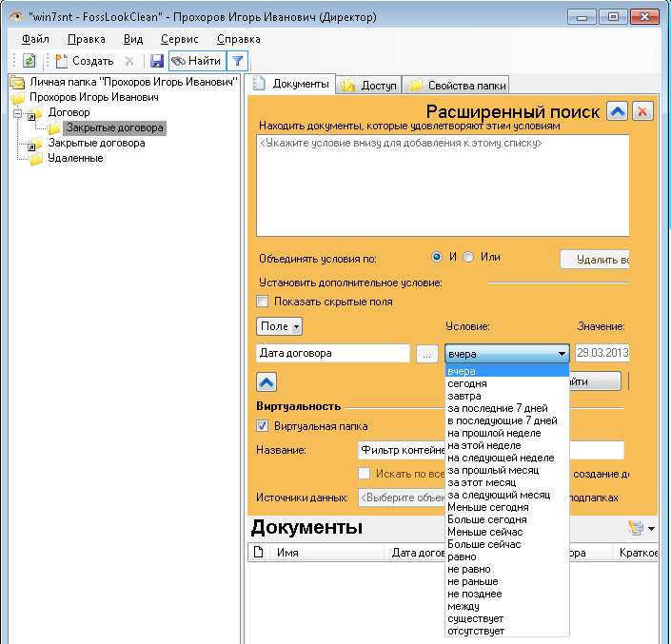Select highlighted Закрытые договора subfolder

coord(114,127)
